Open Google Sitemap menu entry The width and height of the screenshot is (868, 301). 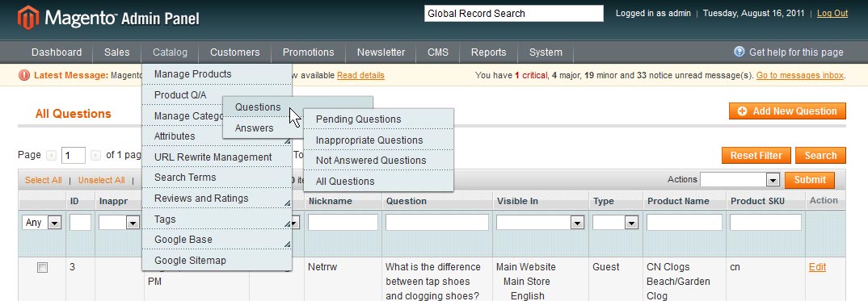[x=217, y=261]
